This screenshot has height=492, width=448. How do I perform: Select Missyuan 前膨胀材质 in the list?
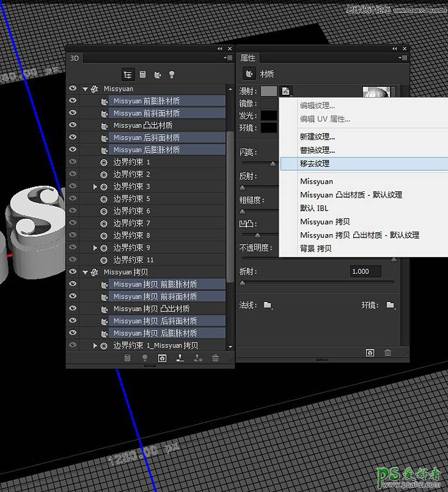click(147, 101)
